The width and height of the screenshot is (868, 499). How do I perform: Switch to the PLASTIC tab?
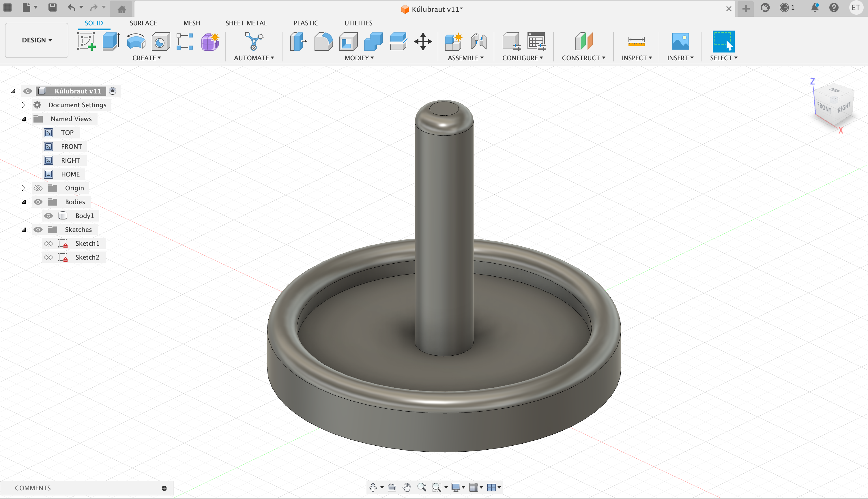[x=306, y=23]
